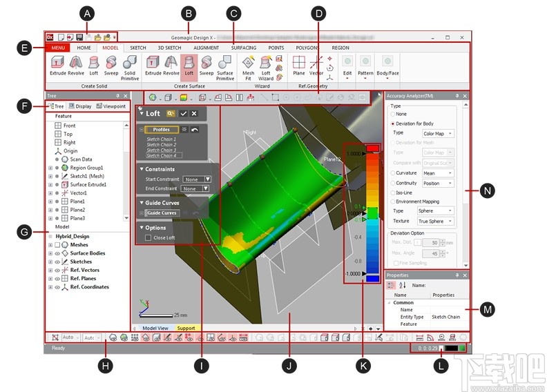
Task: Expand the Region Group1 tree node
Action: 50,168
